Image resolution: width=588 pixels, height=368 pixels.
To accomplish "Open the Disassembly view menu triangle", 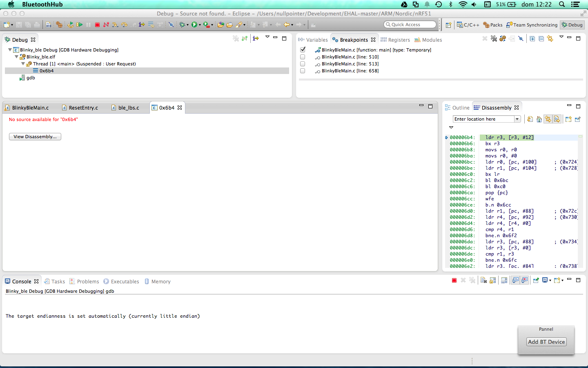I will click(x=451, y=127).
